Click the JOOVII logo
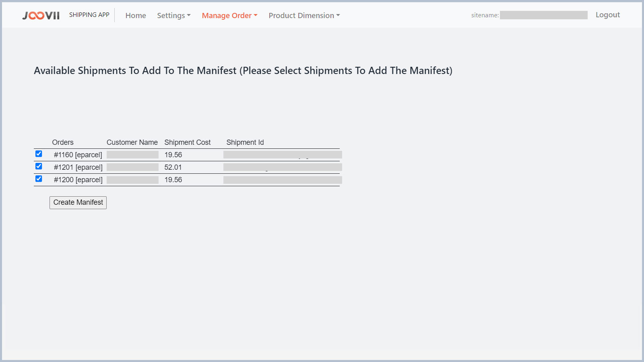644x362 pixels. pyautogui.click(x=41, y=15)
